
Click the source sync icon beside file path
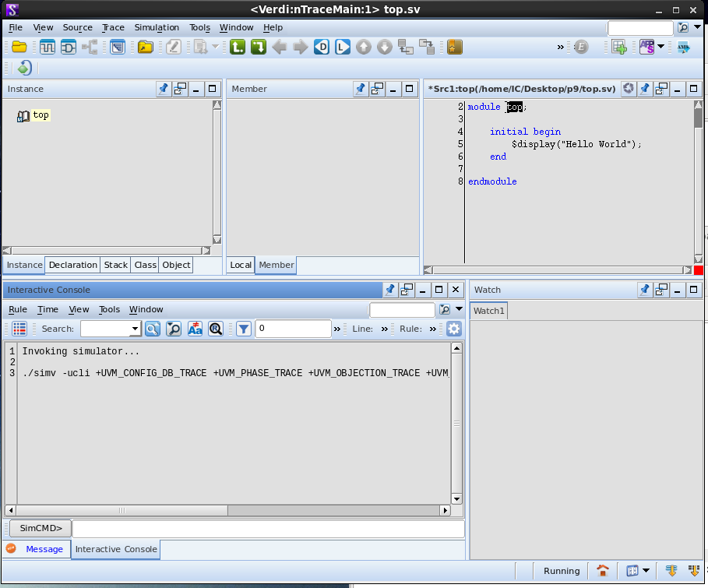pos(628,89)
